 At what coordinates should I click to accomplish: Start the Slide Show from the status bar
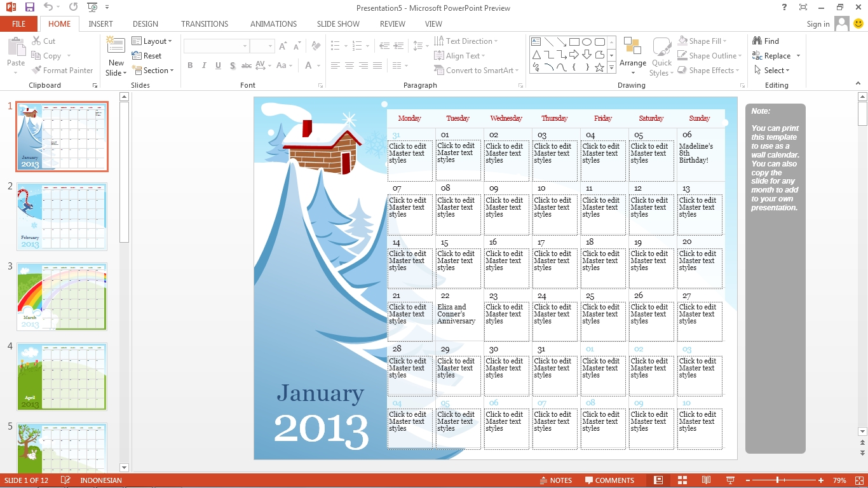(730, 480)
